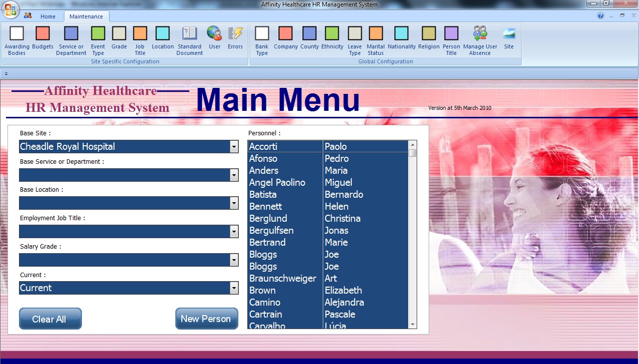Viewport: 639px width, 364px height.
Task: Open the User globe icon
Action: (215, 38)
